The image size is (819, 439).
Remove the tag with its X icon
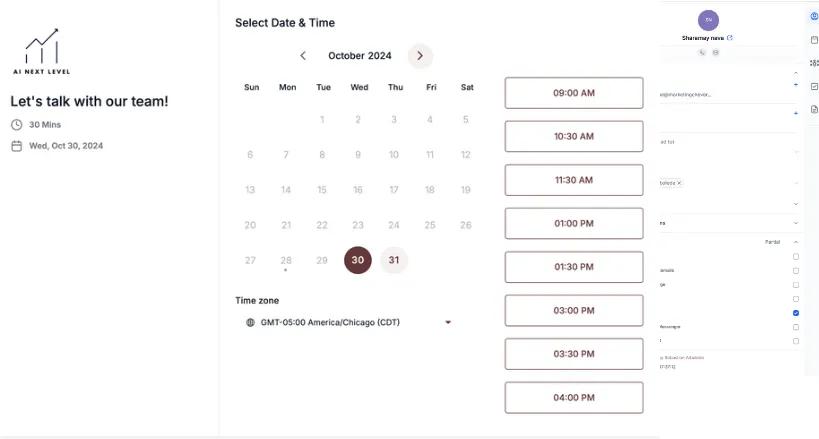pos(679,183)
